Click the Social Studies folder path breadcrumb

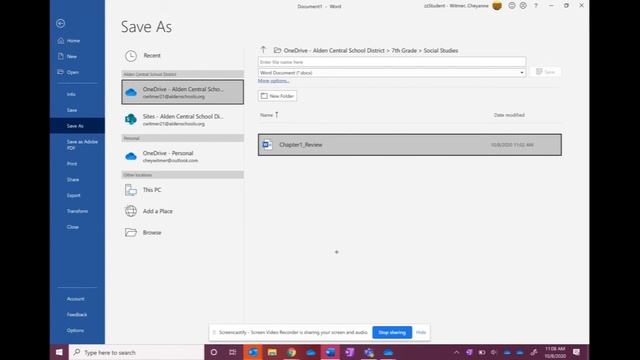(x=440, y=51)
